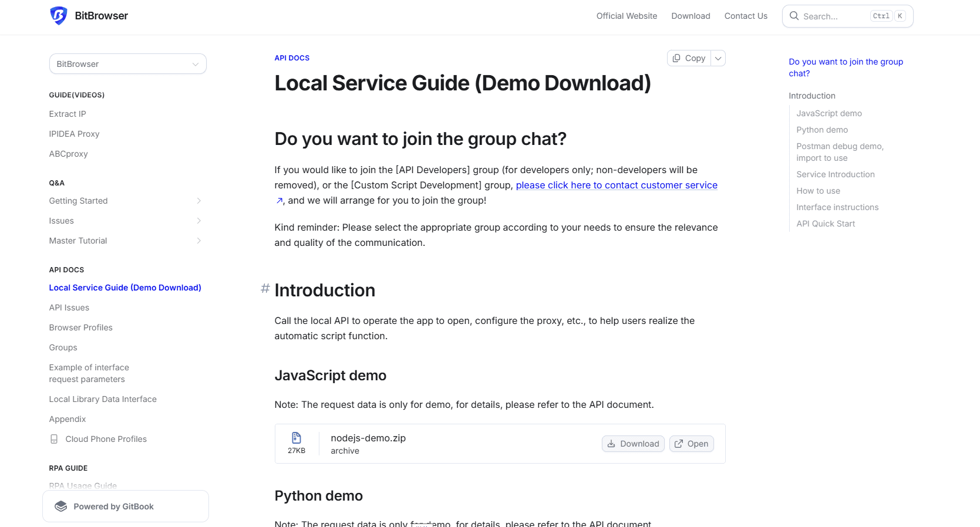Focus the Search input field
Image resolution: width=980 pixels, height=527 pixels.
tap(834, 16)
